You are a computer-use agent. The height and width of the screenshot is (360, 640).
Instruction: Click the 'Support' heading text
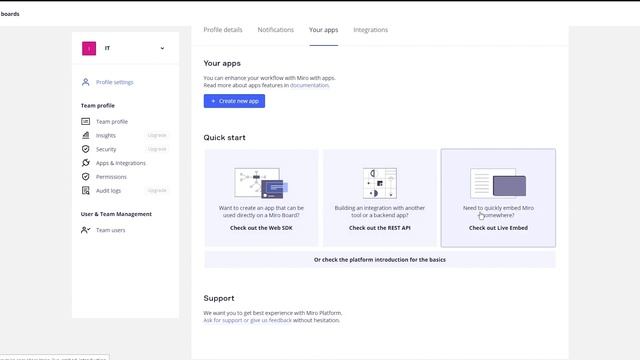[219, 298]
